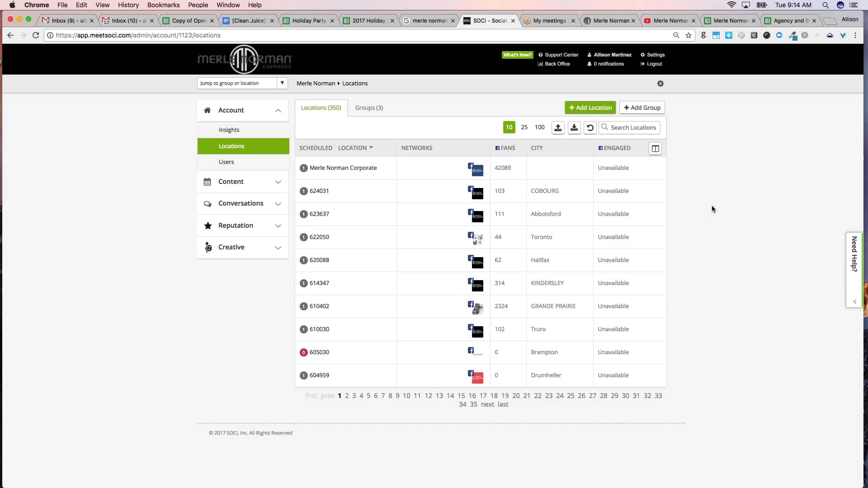The height and width of the screenshot is (488, 868).
Task: Open the settings gear near Locations heading
Action: 660,84
